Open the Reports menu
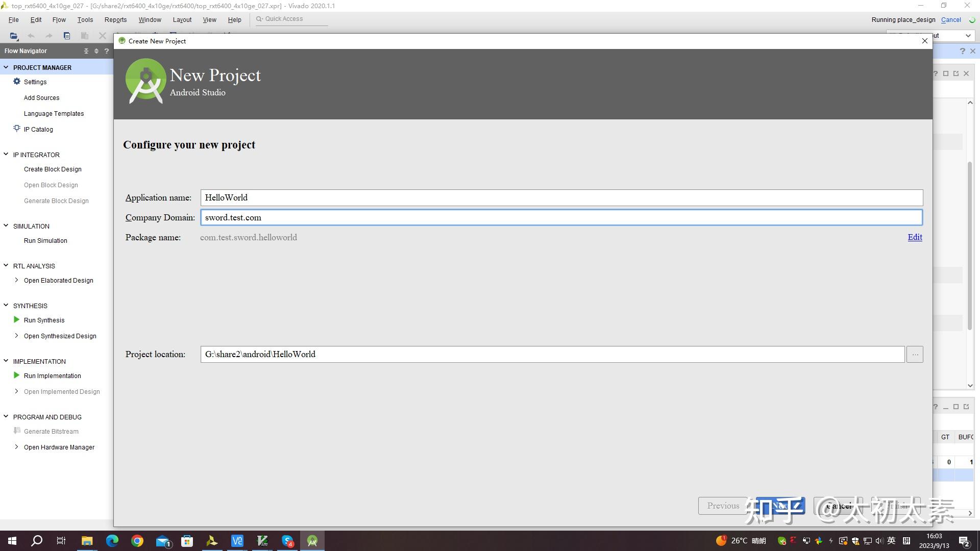 pyautogui.click(x=115, y=20)
